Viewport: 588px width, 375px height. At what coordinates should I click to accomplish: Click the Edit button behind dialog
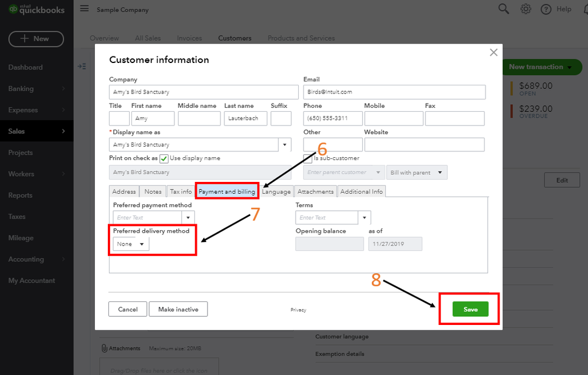561,180
